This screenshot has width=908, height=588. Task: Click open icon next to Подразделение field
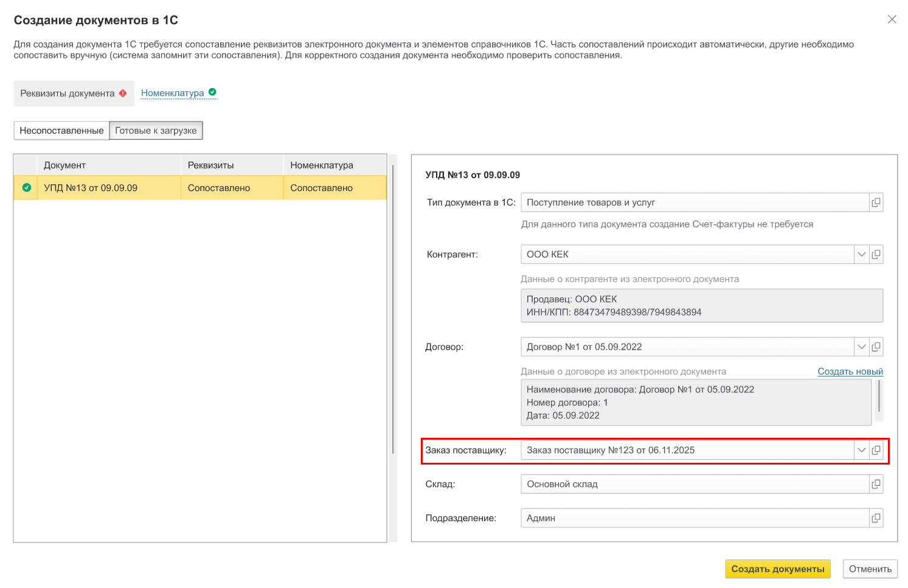(x=876, y=518)
